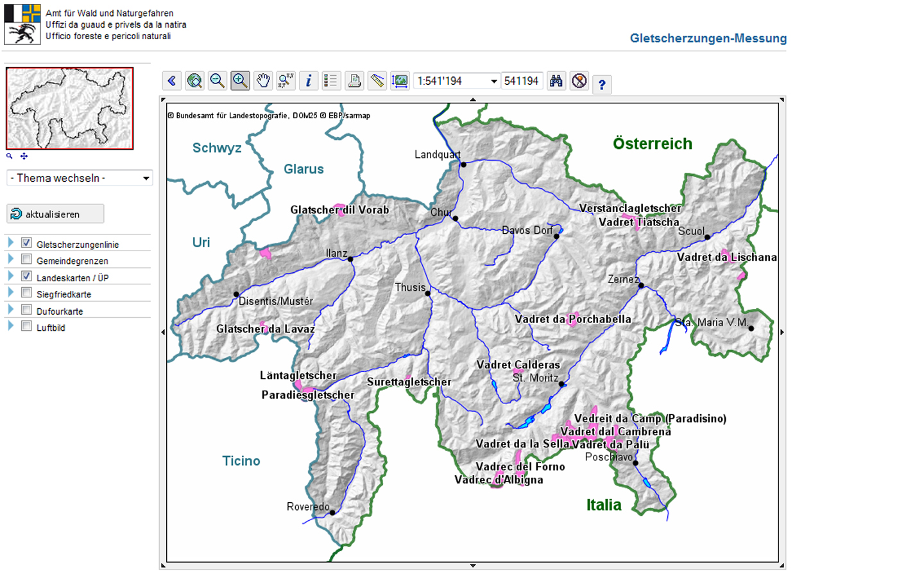Screen dimensions: 924x578
Task: Enable the Gemeindegrenzen layer checkbox
Action: pos(26,259)
